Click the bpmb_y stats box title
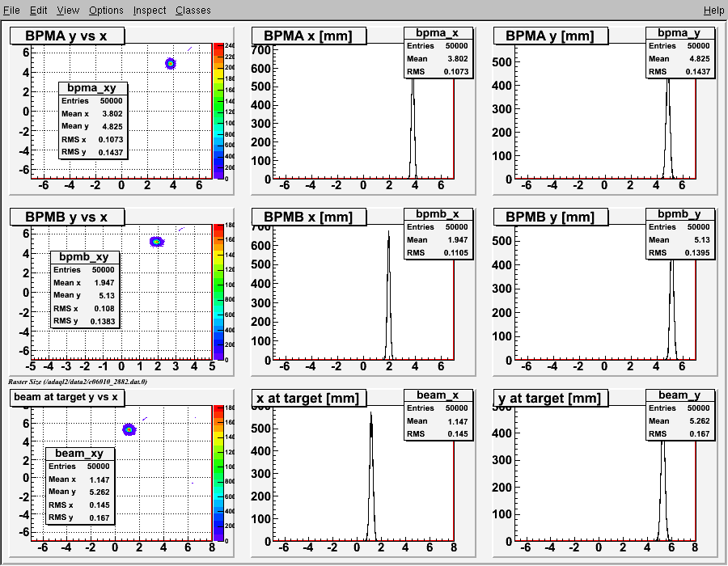The width and height of the screenshot is (728, 566). (x=679, y=214)
